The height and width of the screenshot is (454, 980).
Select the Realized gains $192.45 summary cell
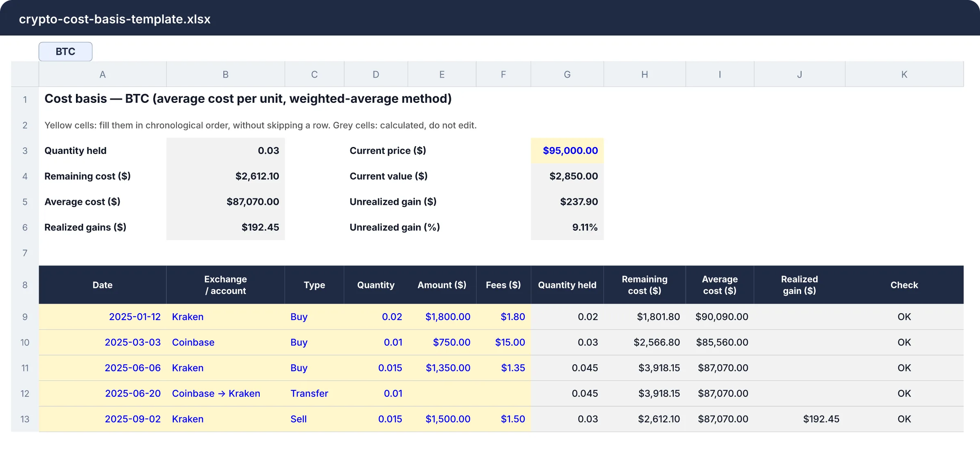pos(225,227)
